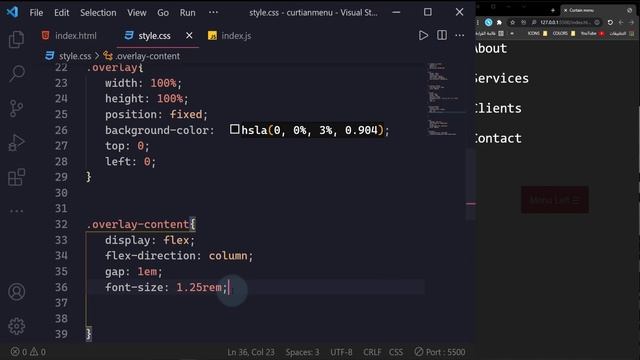Open the Search view in the activity bar
The width and height of the screenshot is (640, 360).
click(x=17, y=74)
